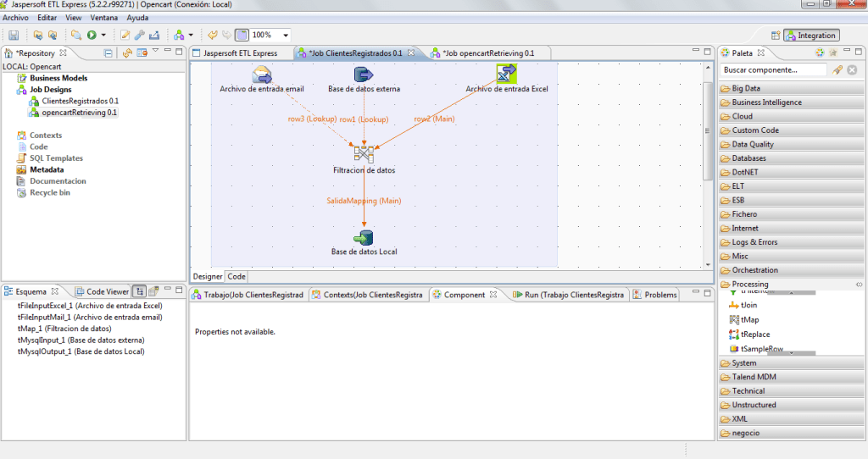Screen dimensions: 868x459
Task: Open the ClientesRegistrados 0.1 job in Repository
Action: click(x=80, y=101)
